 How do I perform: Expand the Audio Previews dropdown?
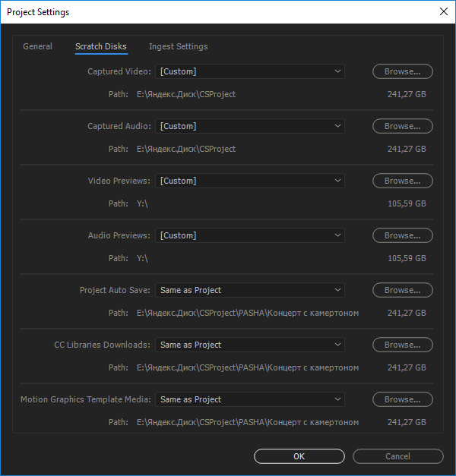[x=250, y=235]
